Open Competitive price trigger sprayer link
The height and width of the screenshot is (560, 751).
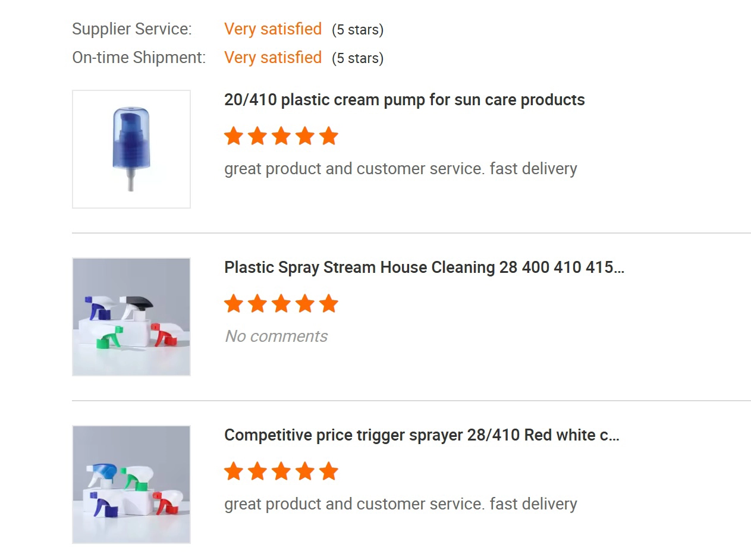coord(422,435)
